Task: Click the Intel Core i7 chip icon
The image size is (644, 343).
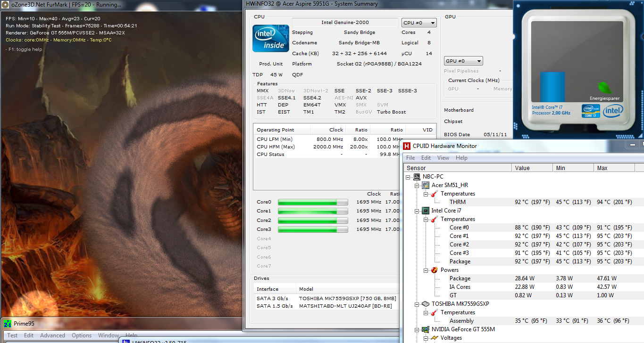Action: click(425, 211)
